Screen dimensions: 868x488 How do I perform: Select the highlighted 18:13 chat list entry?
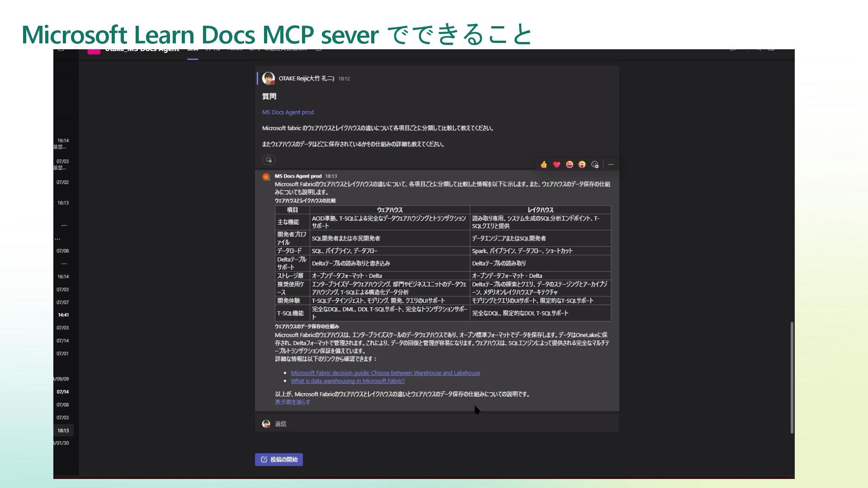(63, 431)
